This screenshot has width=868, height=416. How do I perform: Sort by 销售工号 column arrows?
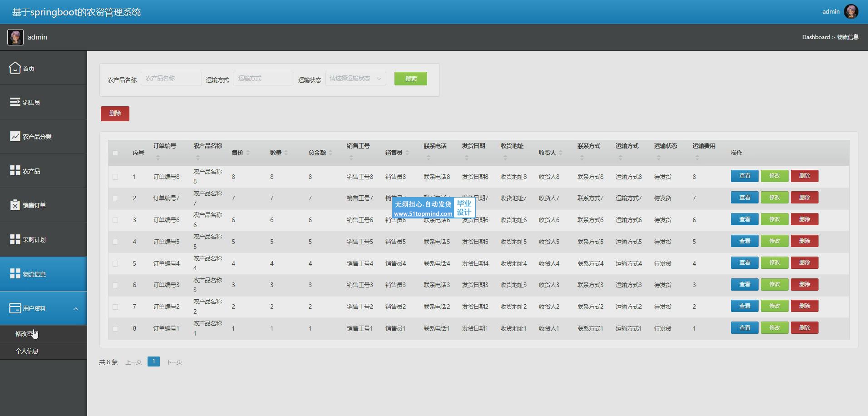pos(351,158)
